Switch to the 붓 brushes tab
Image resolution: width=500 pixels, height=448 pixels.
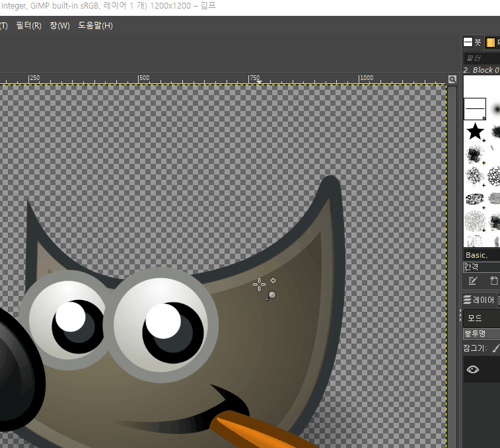point(472,42)
